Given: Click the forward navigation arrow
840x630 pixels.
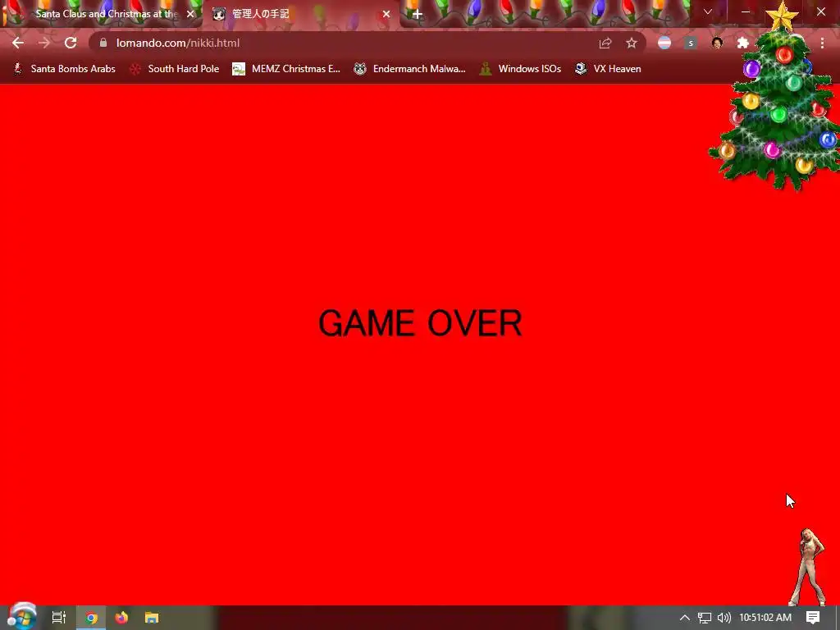Looking at the screenshot, I should point(44,43).
